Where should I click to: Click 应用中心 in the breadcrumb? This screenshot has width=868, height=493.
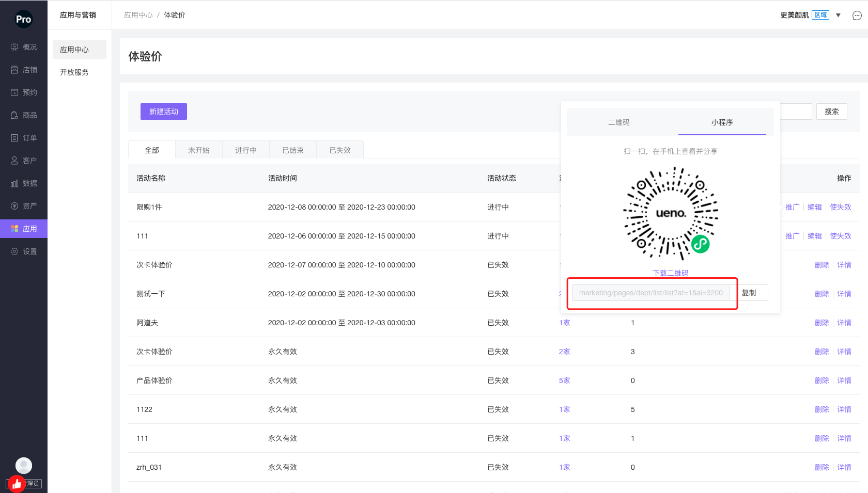[138, 15]
